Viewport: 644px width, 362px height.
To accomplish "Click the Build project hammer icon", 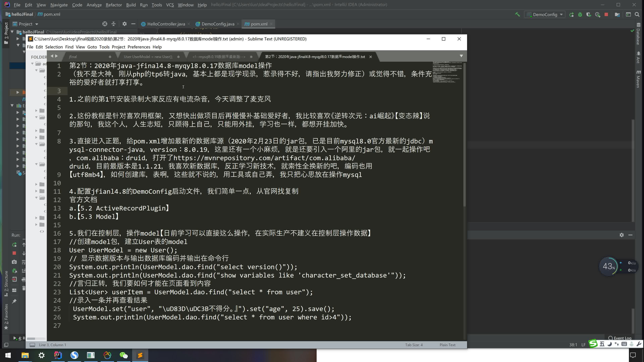I will tap(518, 14).
